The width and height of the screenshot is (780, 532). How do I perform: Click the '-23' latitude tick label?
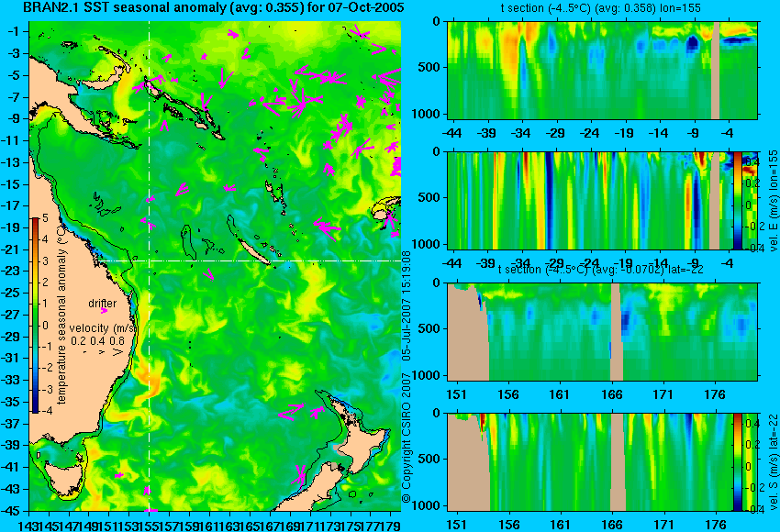[x=11, y=271]
